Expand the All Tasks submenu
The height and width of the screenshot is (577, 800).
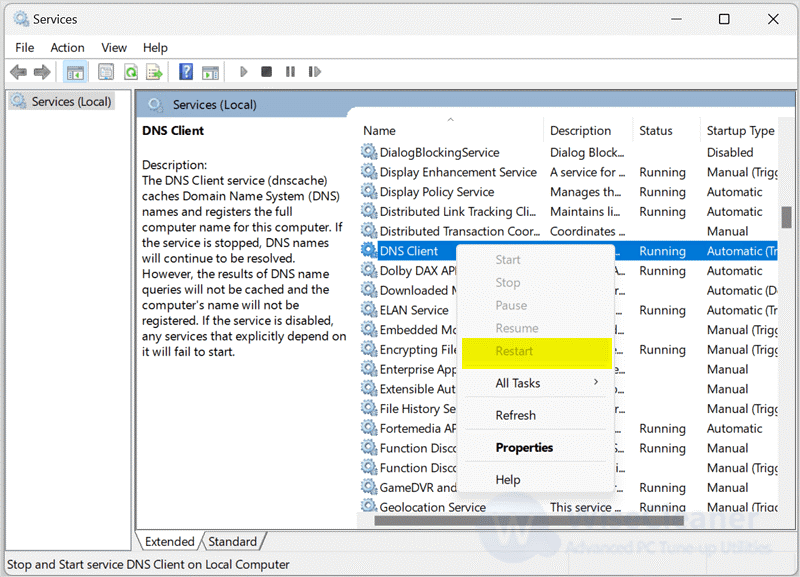coord(537,383)
